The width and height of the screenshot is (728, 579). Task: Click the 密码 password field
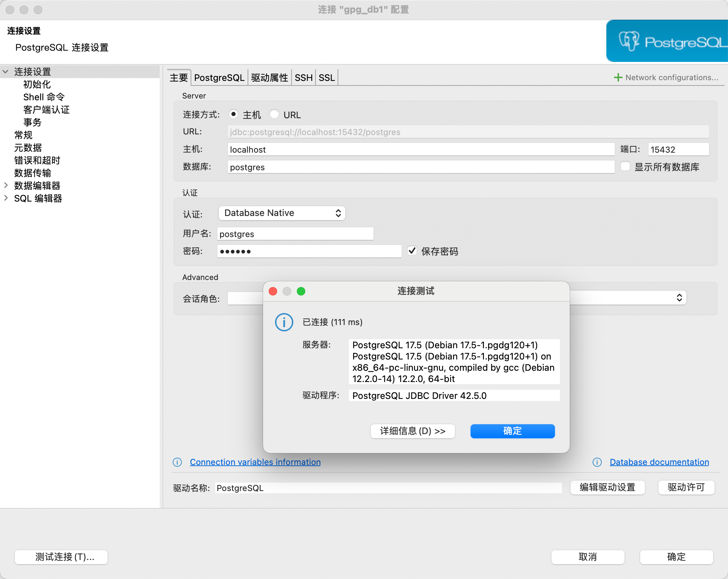tap(309, 252)
